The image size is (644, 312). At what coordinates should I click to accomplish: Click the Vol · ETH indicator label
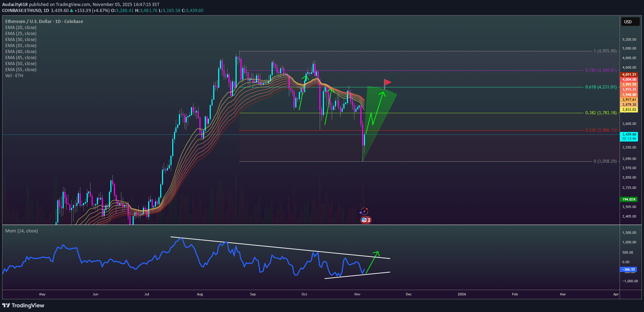point(14,76)
